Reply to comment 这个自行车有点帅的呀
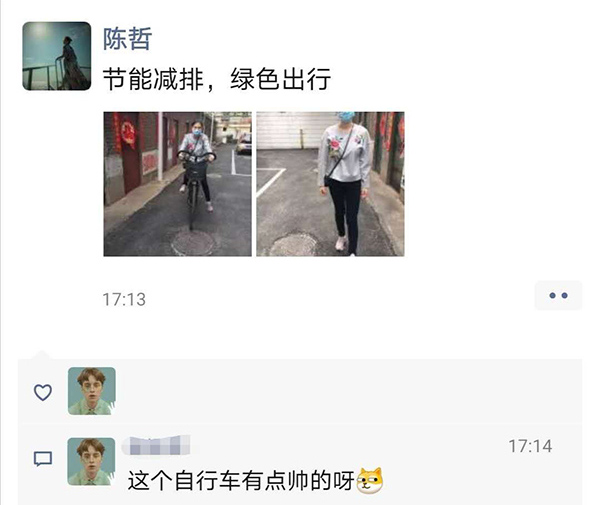 241,481
